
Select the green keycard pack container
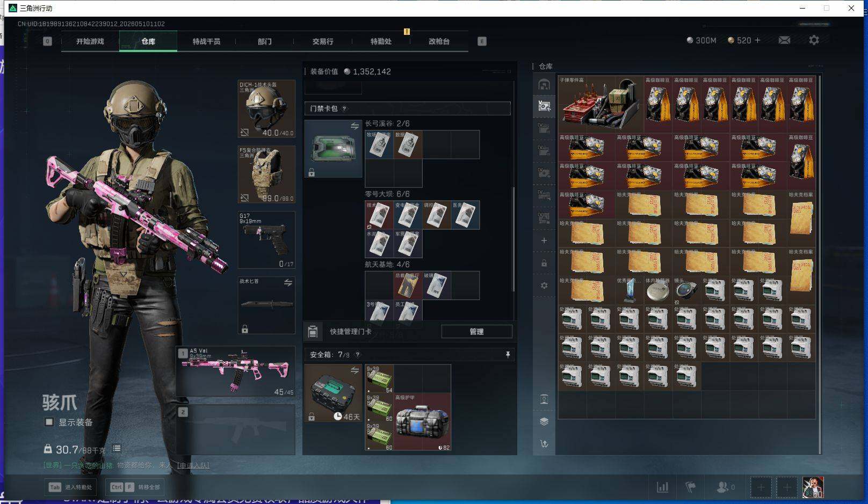[333, 149]
